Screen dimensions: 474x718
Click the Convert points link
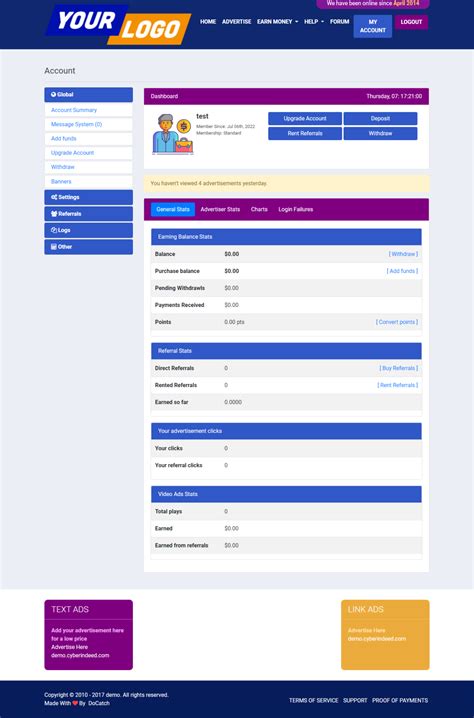pos(397,322)
